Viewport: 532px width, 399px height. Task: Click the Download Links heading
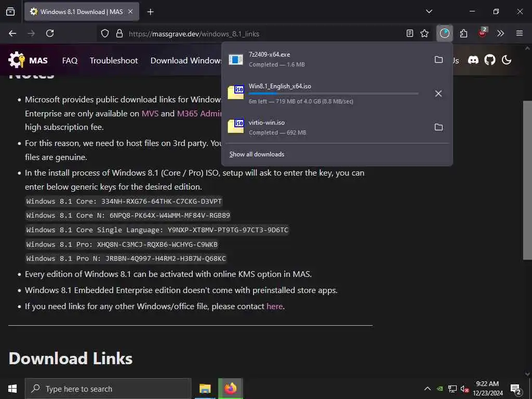point(71,358)
